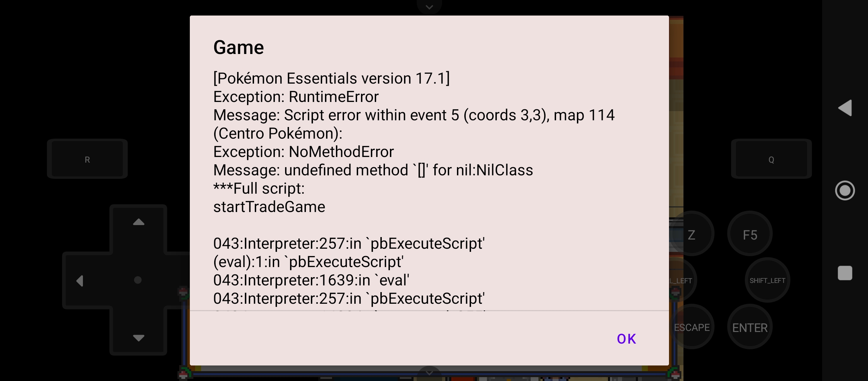Tap the Android back navigation triangle

[x=845, y=108]
